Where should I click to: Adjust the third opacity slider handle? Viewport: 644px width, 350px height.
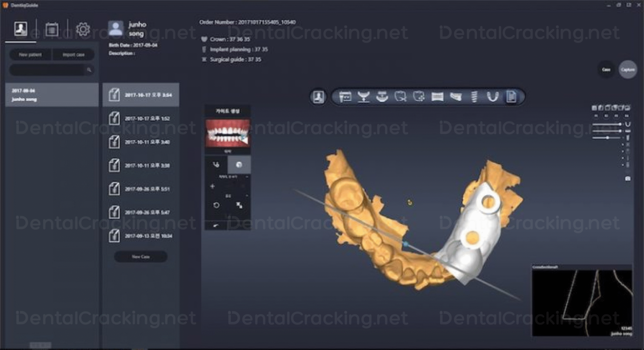(608, 138)
